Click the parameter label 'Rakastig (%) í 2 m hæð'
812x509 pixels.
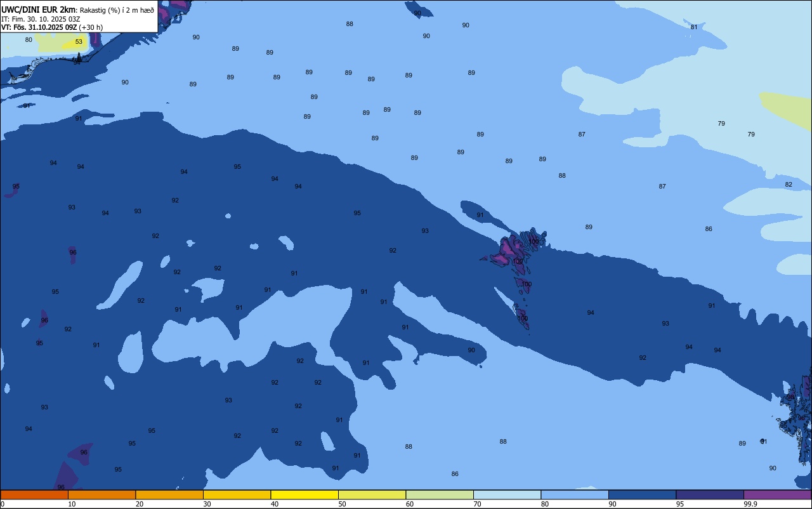117,10
